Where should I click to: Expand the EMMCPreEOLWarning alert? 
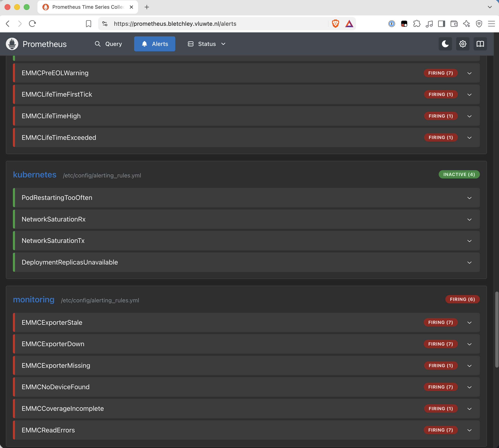246,73
